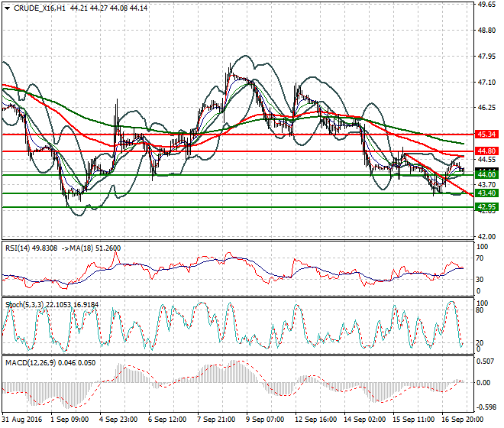
Task: Click the 7 Sep 21:00 time label
Action: click(x=215, y=420)
